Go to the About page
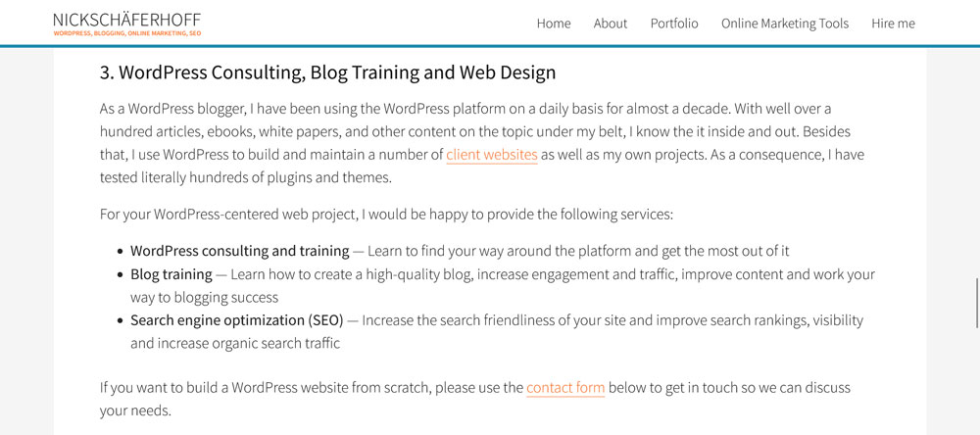Screen dimensions: 980x435 611,24
